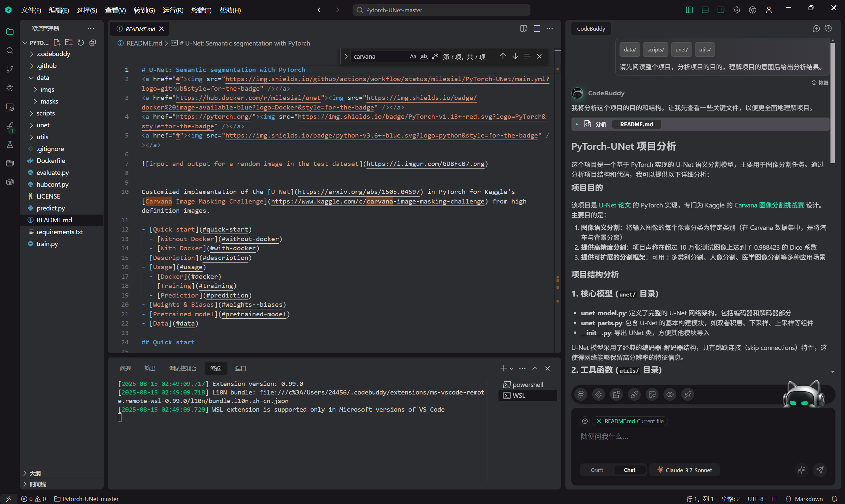This screenshot has width=845, height=504.
Task: Toggle whole word match in find
Action: tap(424, 56)
